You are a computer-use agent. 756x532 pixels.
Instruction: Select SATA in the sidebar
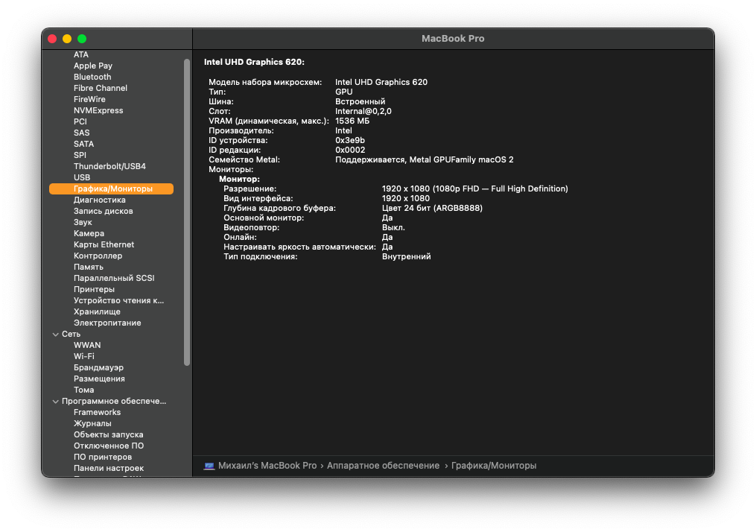[x=84, y=144]
